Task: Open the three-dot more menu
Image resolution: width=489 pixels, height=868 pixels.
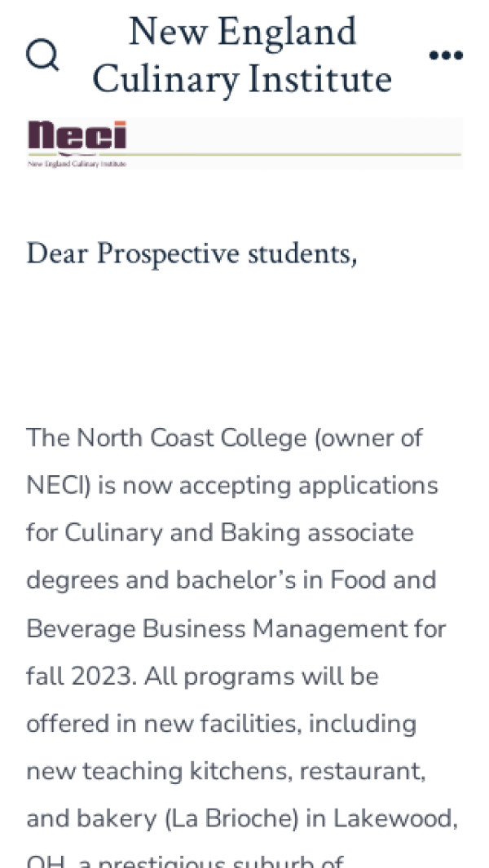Action: [x=446, y=55]
